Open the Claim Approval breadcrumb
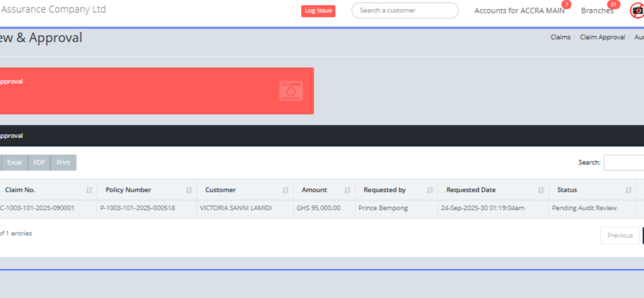The image size is (644, 298). [602, 37]
